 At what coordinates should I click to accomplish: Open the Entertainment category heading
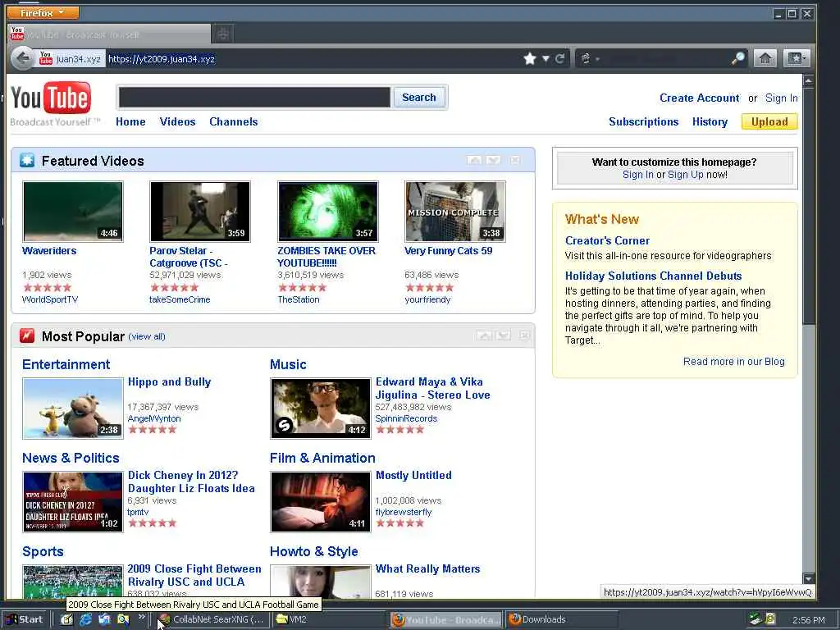(66, 364)
